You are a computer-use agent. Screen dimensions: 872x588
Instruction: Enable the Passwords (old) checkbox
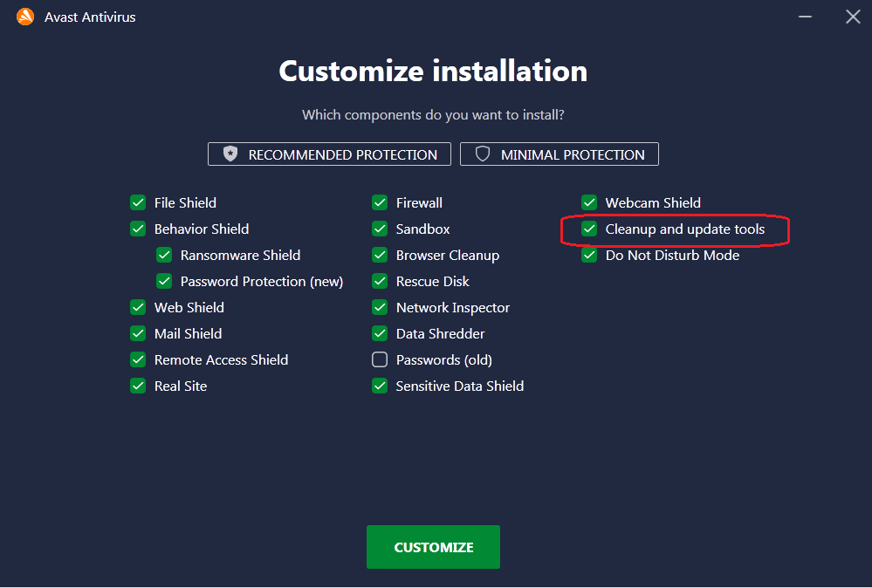380,360
